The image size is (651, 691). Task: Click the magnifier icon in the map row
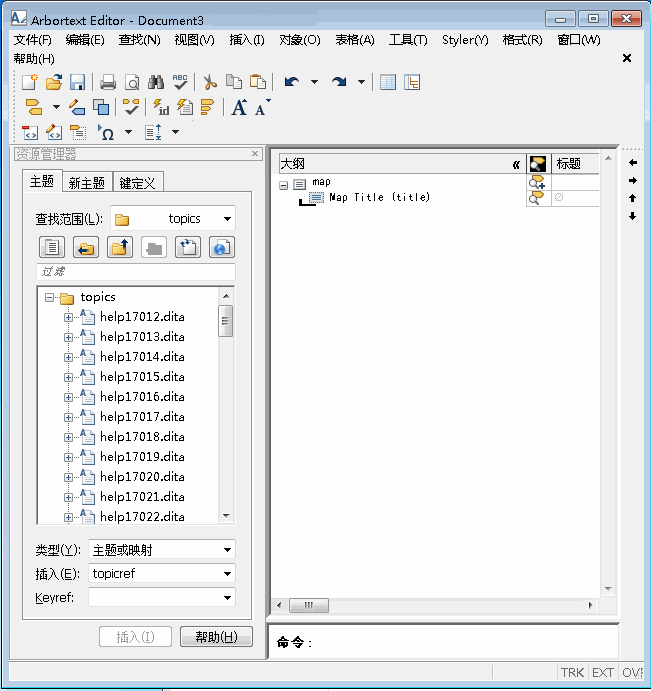click(537, 182)
